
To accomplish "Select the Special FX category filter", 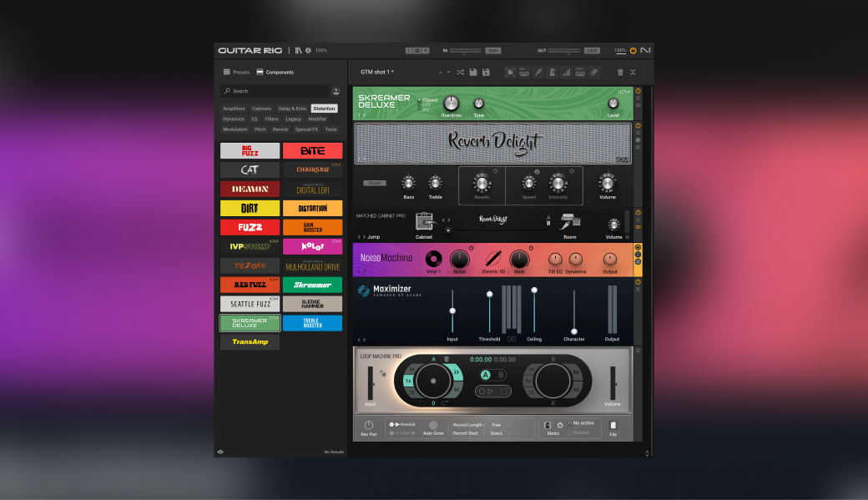I will click(306, 129).
